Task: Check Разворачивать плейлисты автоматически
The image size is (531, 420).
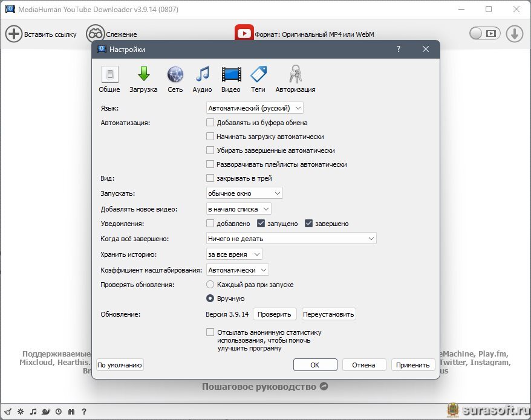Action: (210, 164)
